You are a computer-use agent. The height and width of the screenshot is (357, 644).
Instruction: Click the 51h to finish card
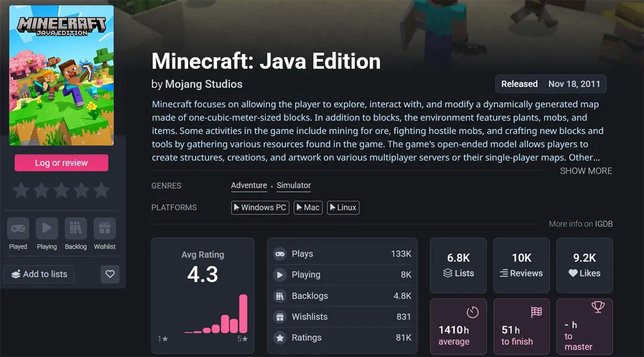[x=522, y=327]
